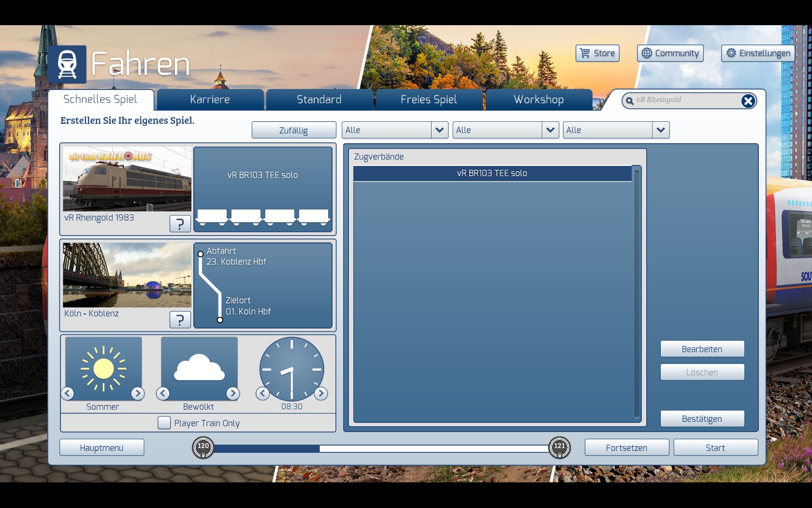Open the Store via shopping cart icon
This screenshot has height=508, width=812.
(x=585, y=53)
